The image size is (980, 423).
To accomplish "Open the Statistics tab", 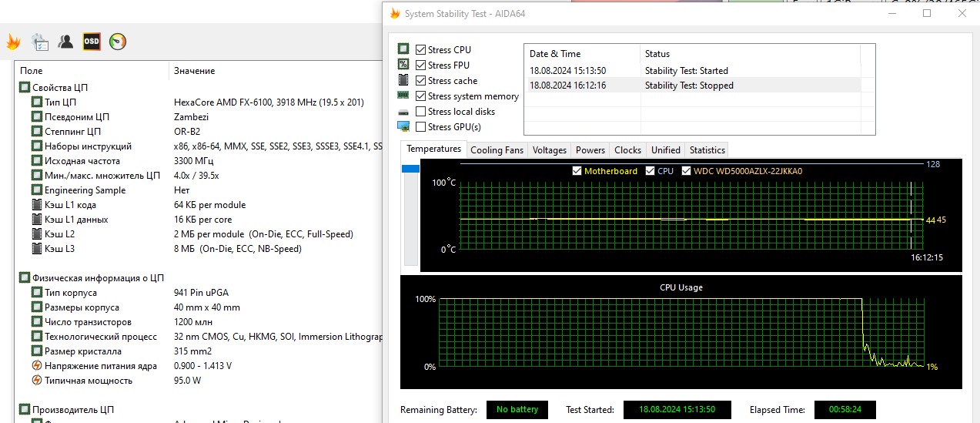I will [x=707, y=150].
